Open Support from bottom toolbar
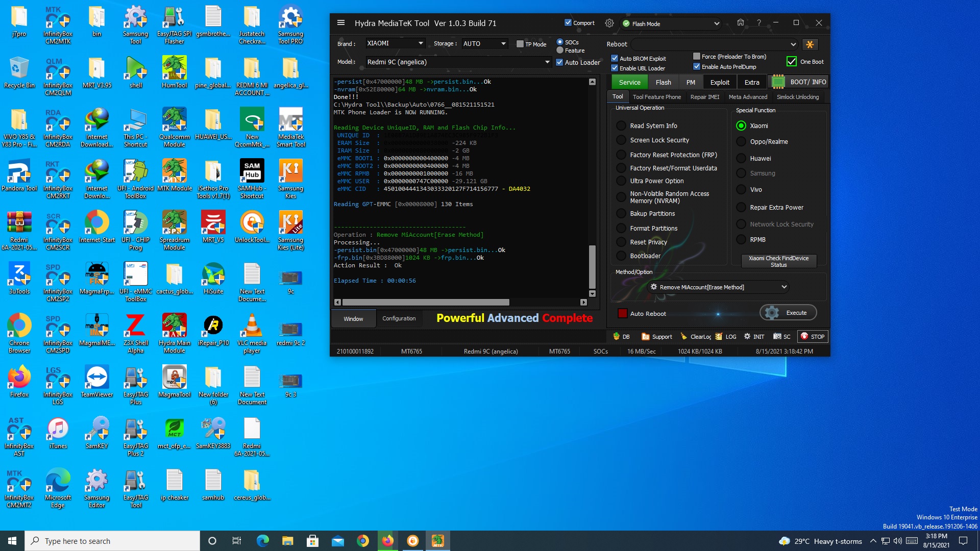The image size is (980, 551). pyautogui.click(x=657, y=336)
